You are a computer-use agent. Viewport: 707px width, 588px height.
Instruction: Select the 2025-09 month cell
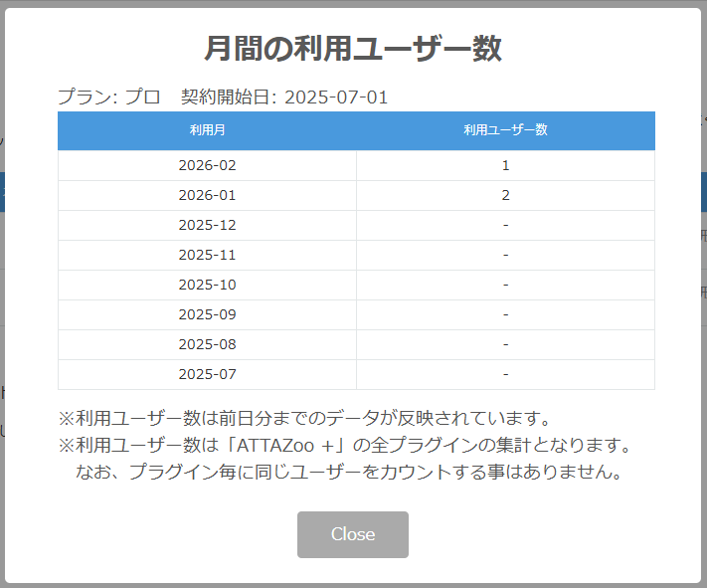point(207,314)
